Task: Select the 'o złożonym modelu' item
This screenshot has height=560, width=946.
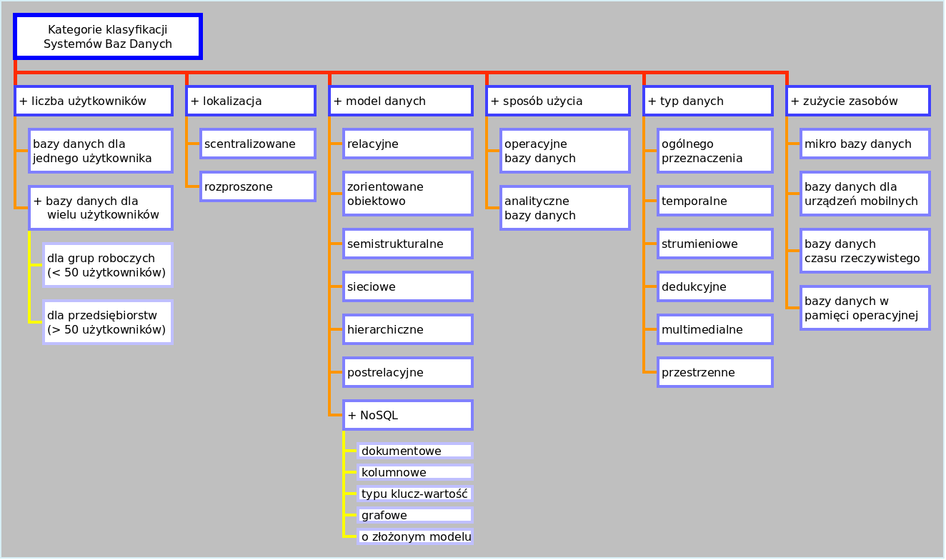Action: click(415, 536)
